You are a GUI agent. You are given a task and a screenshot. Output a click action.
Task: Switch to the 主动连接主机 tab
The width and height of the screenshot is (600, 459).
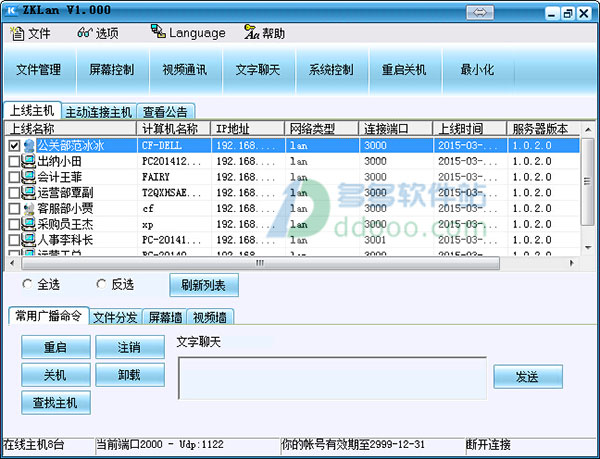pos(99,112)
